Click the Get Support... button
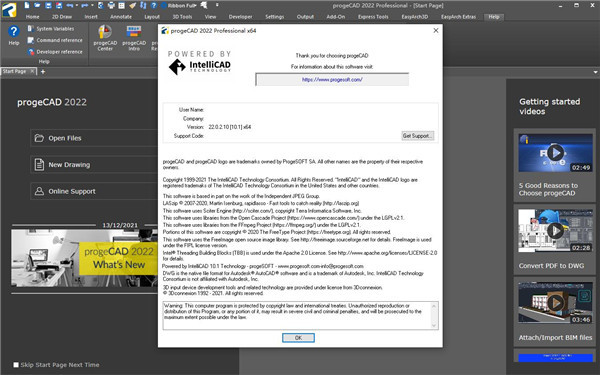The width and height of the screenshot is (600, 375). point(417,136)
